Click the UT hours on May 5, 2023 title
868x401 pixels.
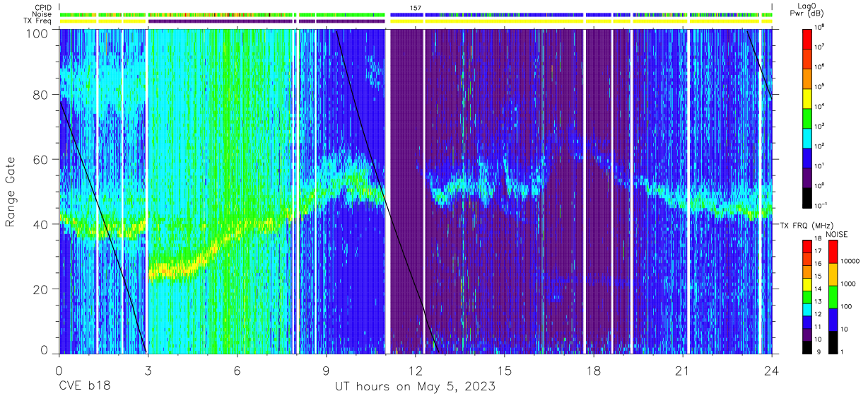click(415, 387)
